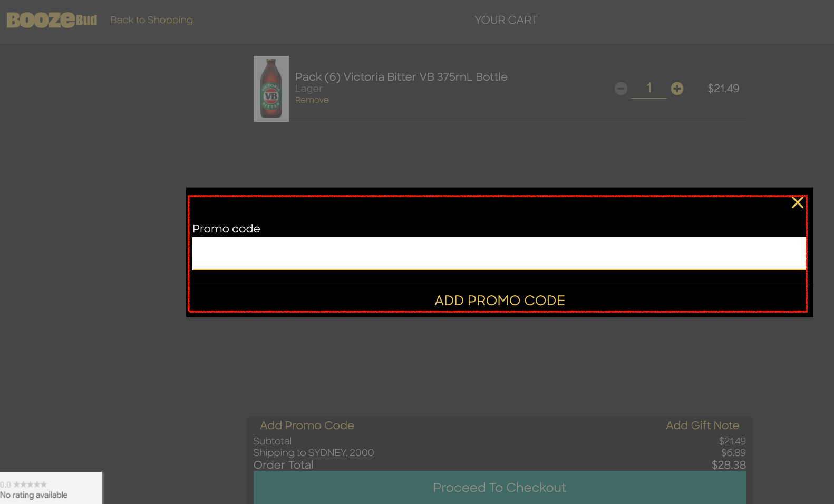Change shipping location SYDNEY, 2000
Screen dimensions: 834x504
341,453
